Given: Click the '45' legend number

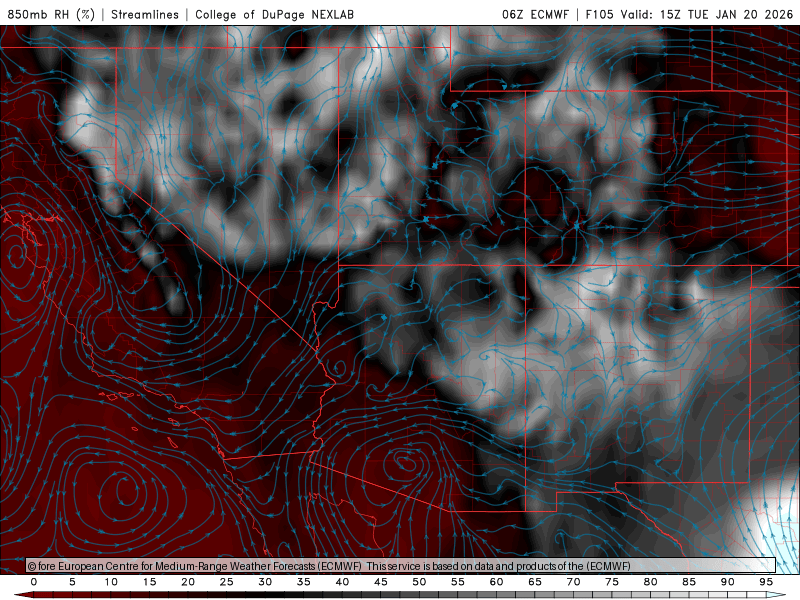Looking at the screenshot, I should click(x=381, y=582).
